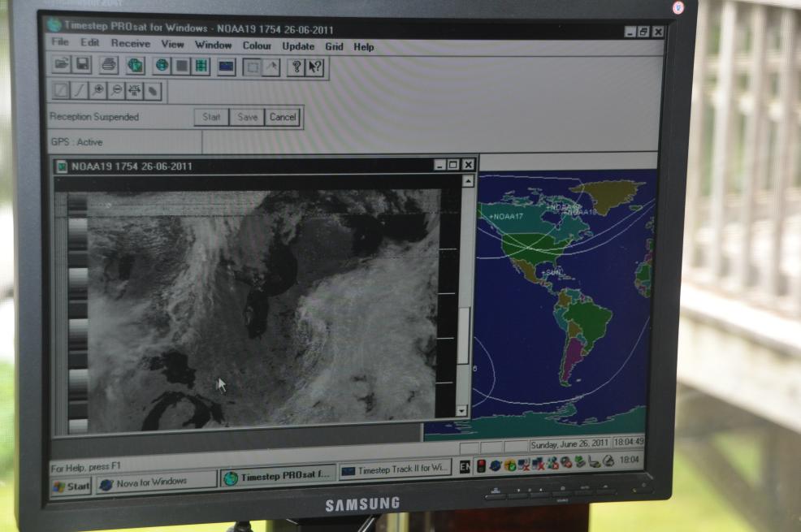Click the +NOAA17 label on the map
Screen dimensions: 801x532
tap(506, 217)
